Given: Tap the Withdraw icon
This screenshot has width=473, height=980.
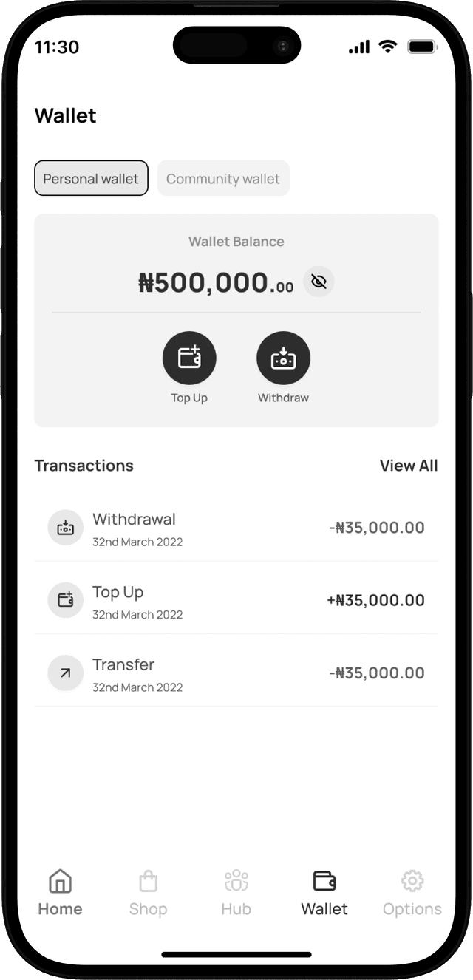Looking at the screenshot, I should 283,357.
